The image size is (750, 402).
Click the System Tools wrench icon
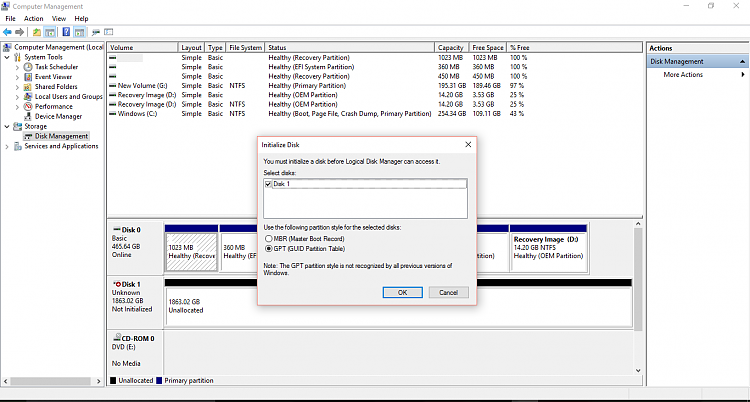click(x=18, y=57)
